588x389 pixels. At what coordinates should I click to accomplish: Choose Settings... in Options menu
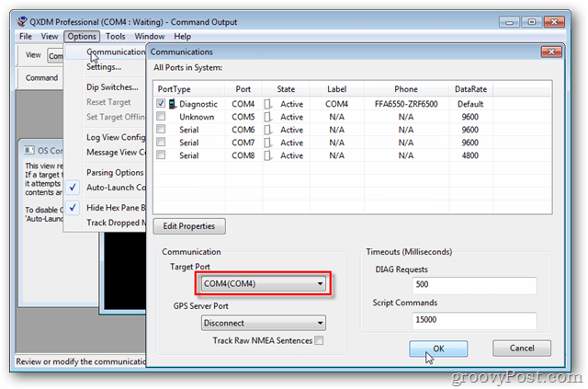(x=104, y=67)
